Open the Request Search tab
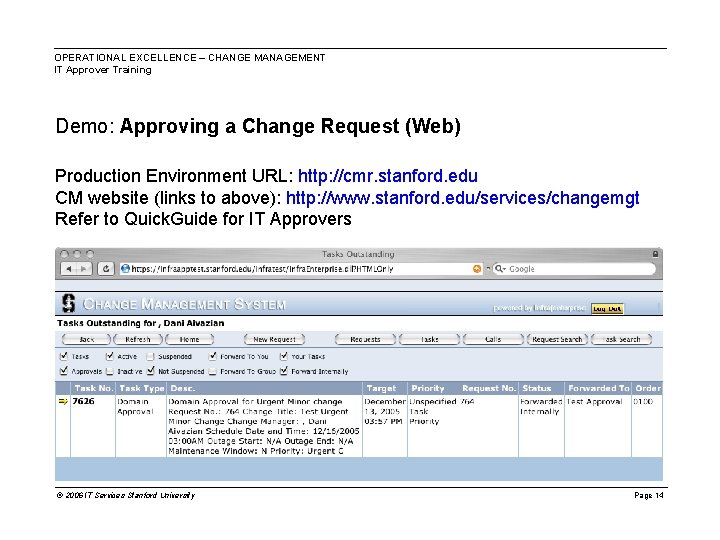 click(557, 339)
